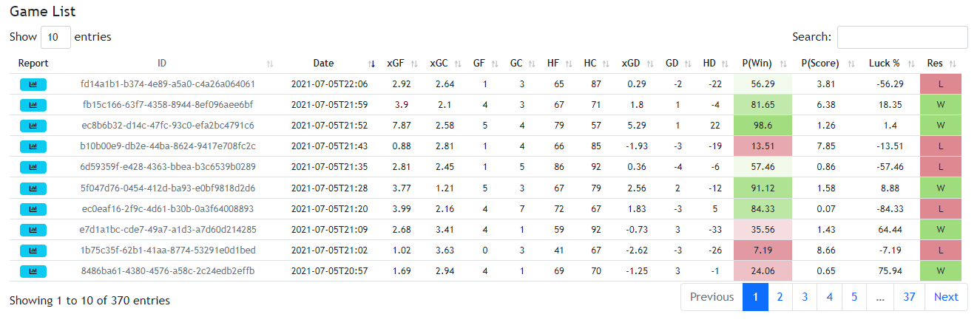The width and height of the screenshot is (980, 331).
Task: Open report icon for game e7d1a1bc
Action: point(33,229)
